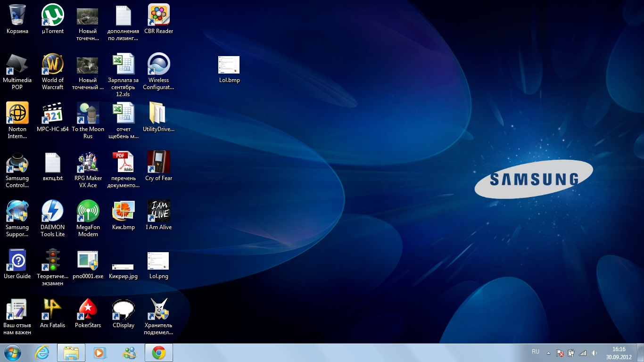Open Windows Live Messenger from the taskbar
The height and width of the screenshot is (362, 644).
click(x=129, y=353)
